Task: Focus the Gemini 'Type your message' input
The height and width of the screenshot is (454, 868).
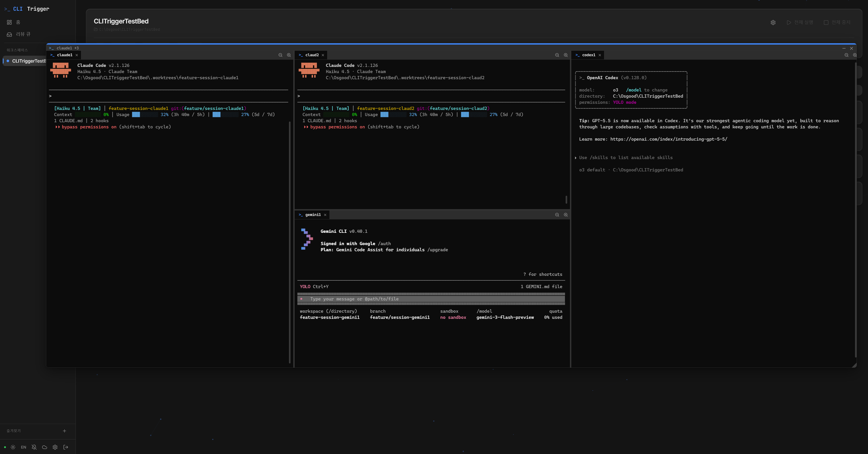Action: click(431, 299)
